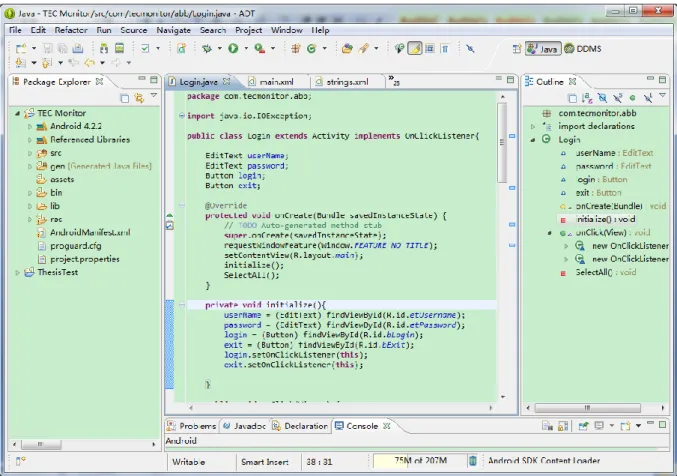Open the Navigate menu
This screenshot has width=677, height=476.
click(174, 30)
